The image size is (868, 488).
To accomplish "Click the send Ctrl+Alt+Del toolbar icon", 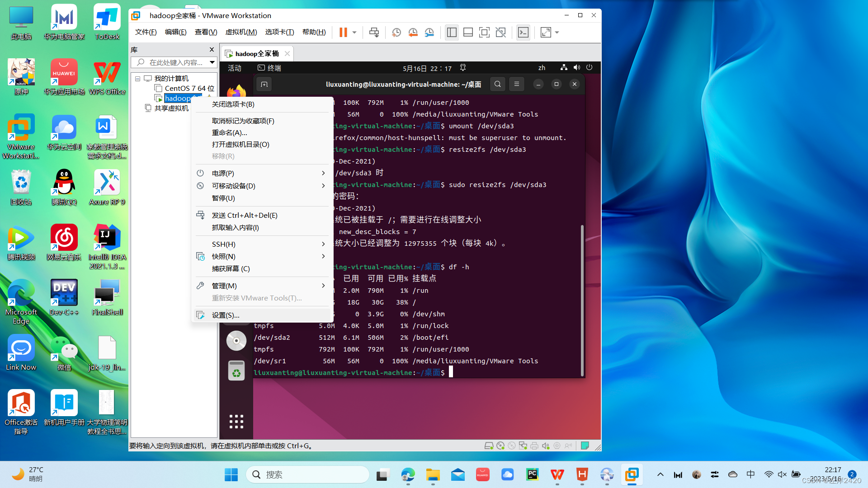I will (374, 32).
